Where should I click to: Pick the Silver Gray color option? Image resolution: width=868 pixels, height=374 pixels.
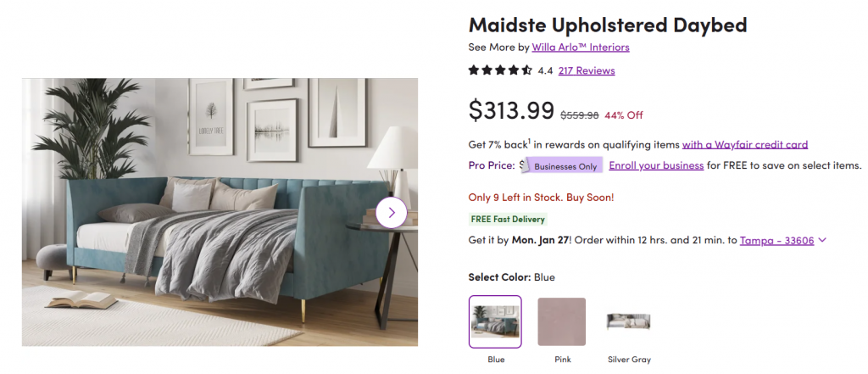628,321
